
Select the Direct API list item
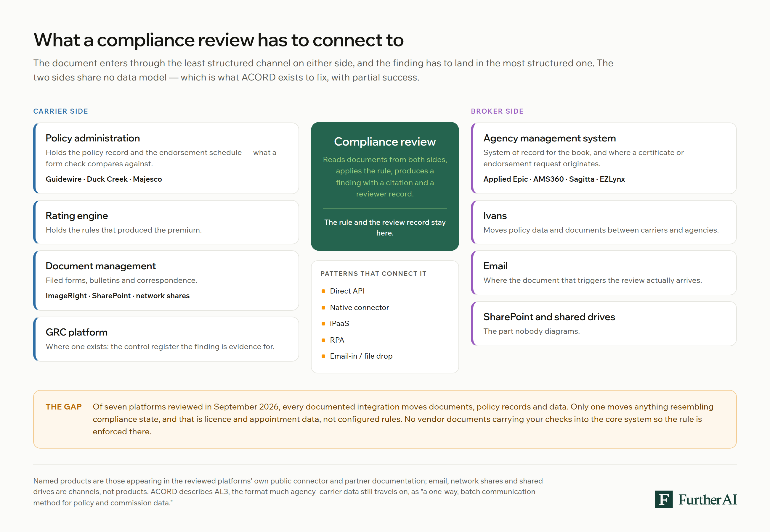(x=347, y=291)
